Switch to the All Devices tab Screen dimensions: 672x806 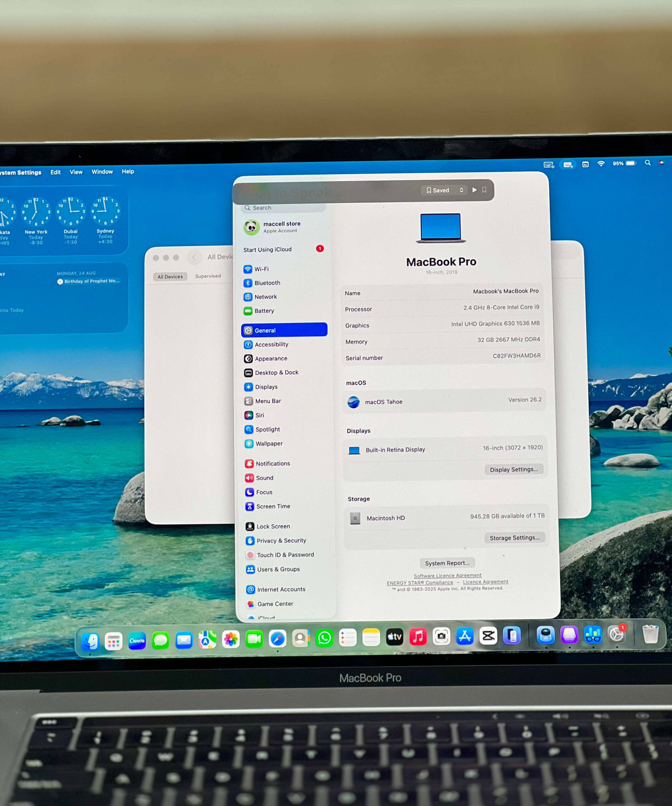tap(170, 277)
